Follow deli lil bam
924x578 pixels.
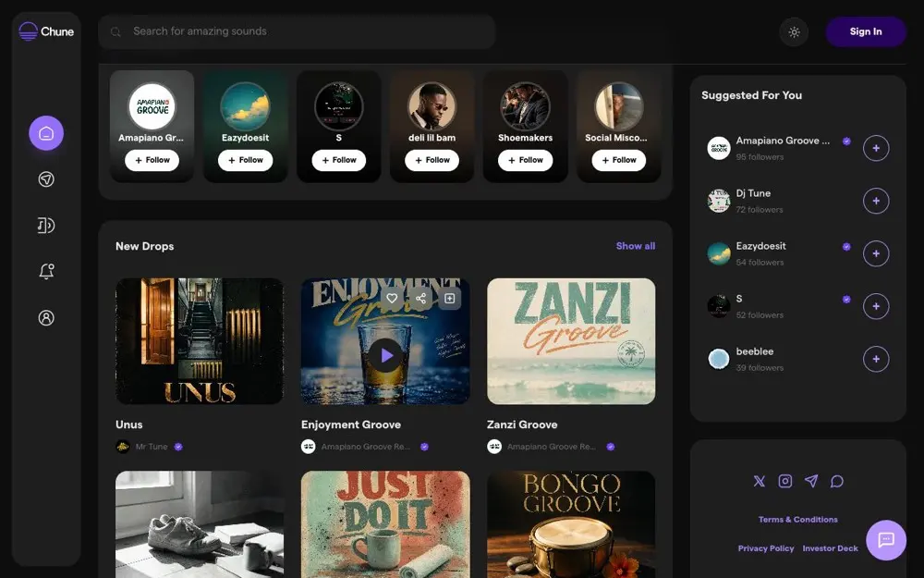[432, 160]
